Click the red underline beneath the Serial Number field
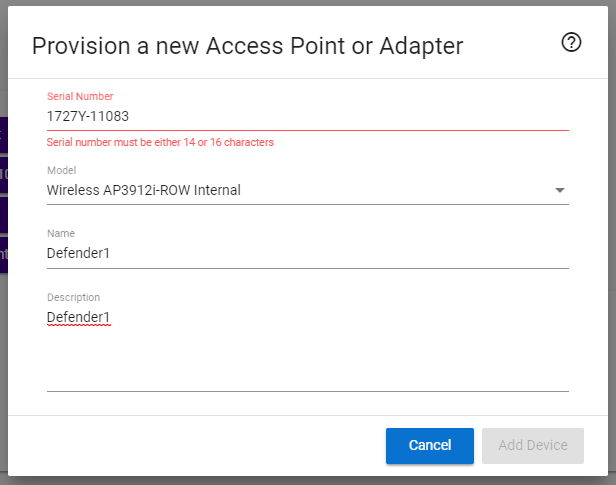This screenshot has height=485, width=616. pyautogui.click(x=300, y=130)
